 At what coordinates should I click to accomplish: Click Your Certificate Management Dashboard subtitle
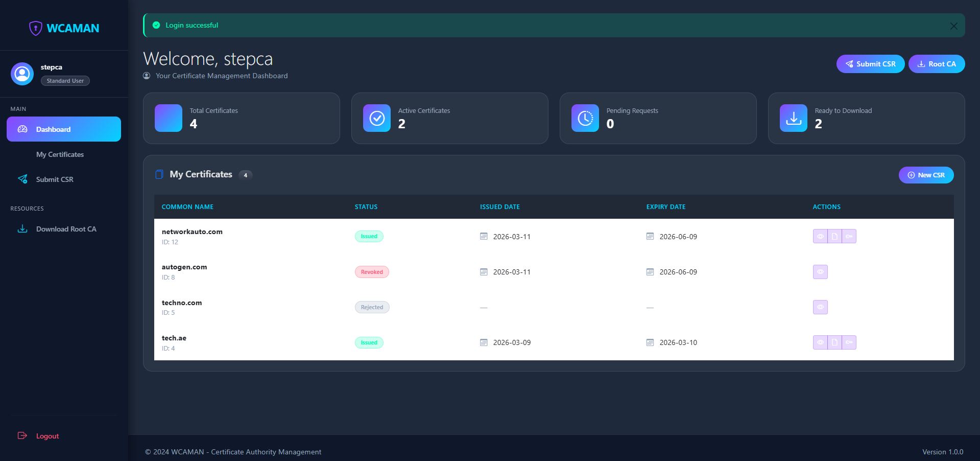click(x=222, y=76)
